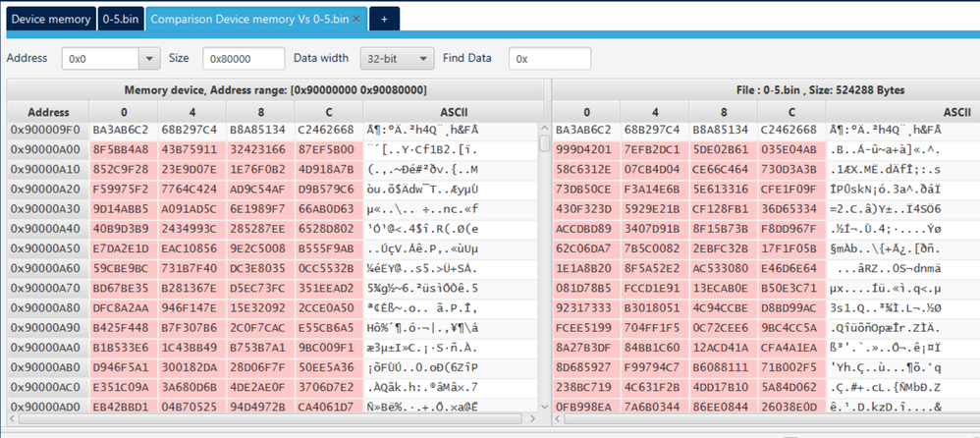The image size is (980, 438).
Task: Click file cell CFE1F09F
Action: (791, 190)
